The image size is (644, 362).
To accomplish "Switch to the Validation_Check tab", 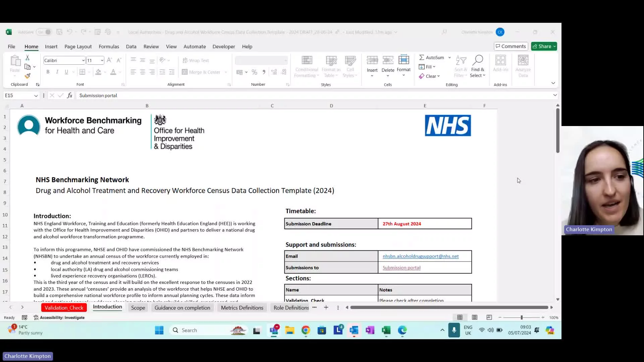I will [64, 308].
